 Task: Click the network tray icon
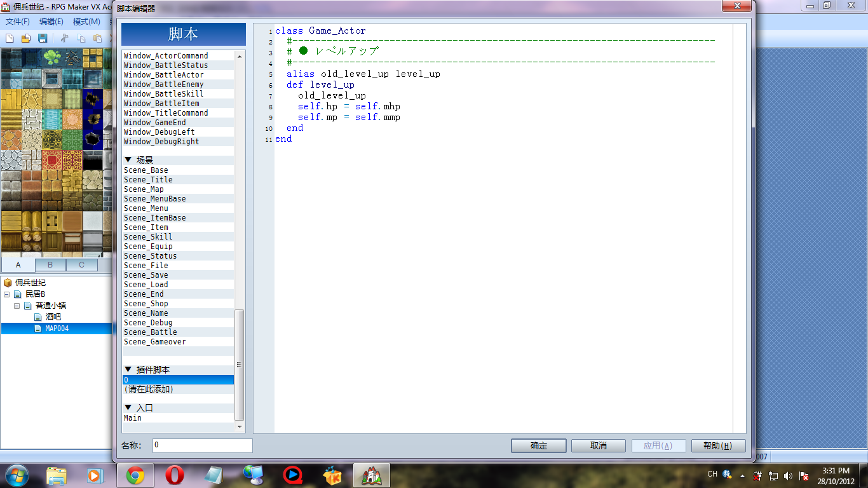[773, 475]
